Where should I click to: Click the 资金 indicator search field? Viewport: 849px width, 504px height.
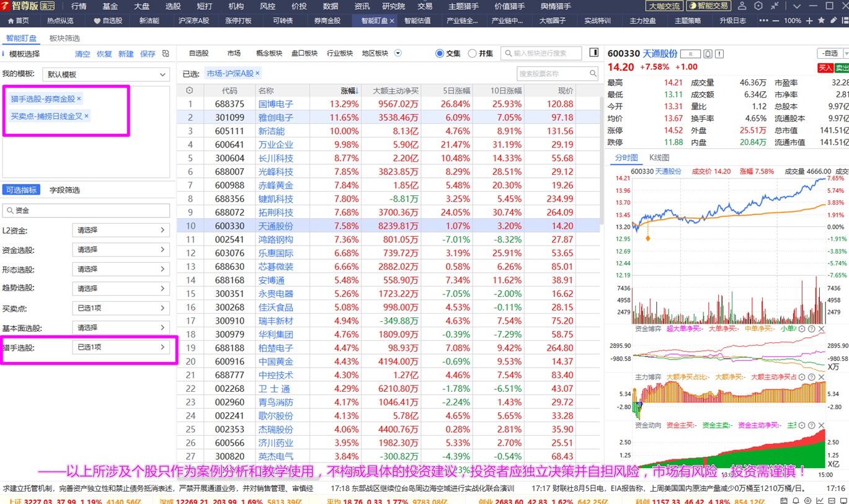[86, 211]
